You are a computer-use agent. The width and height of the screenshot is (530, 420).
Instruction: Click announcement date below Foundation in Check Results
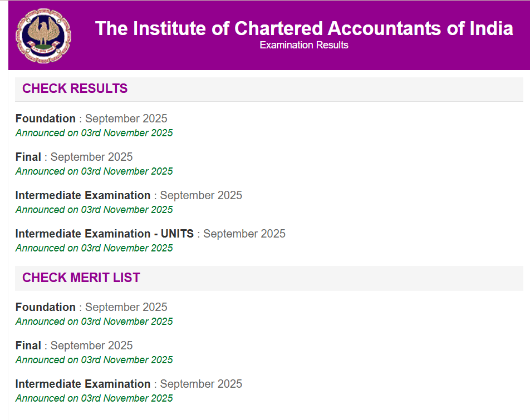coord(94,133)
